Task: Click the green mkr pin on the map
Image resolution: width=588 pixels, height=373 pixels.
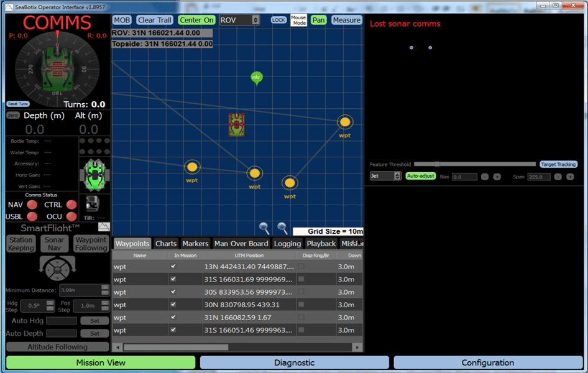Action: pyautogui.click(x=256, y=77)
